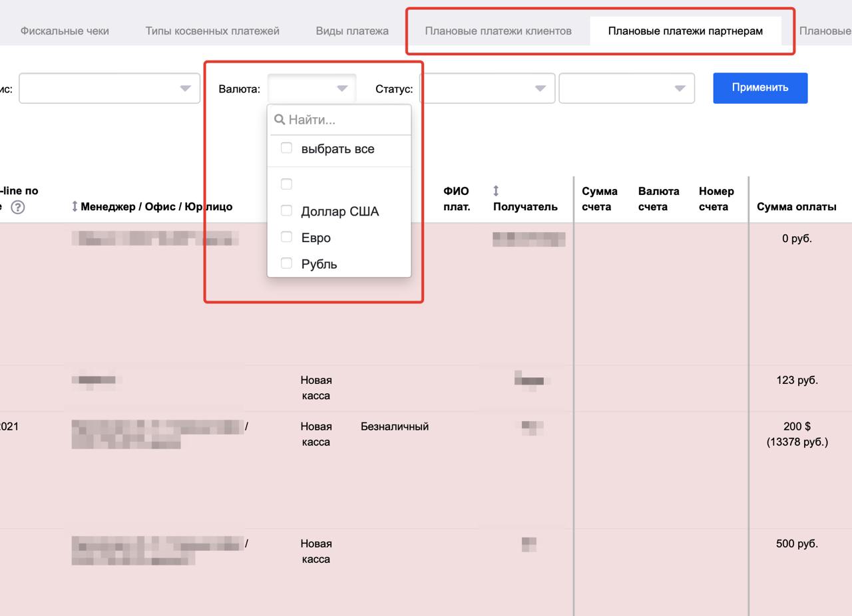Viewport: 852px width, 616px height.
Task: Go to Типы косвенных платежей tab
Action: pos(212,31)
